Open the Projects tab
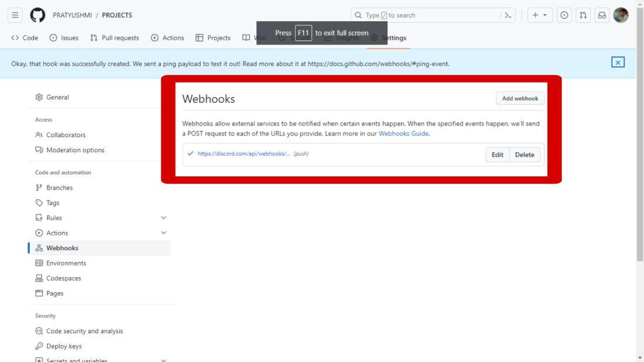This screenshot has height=362, width=644. (213, 38)
